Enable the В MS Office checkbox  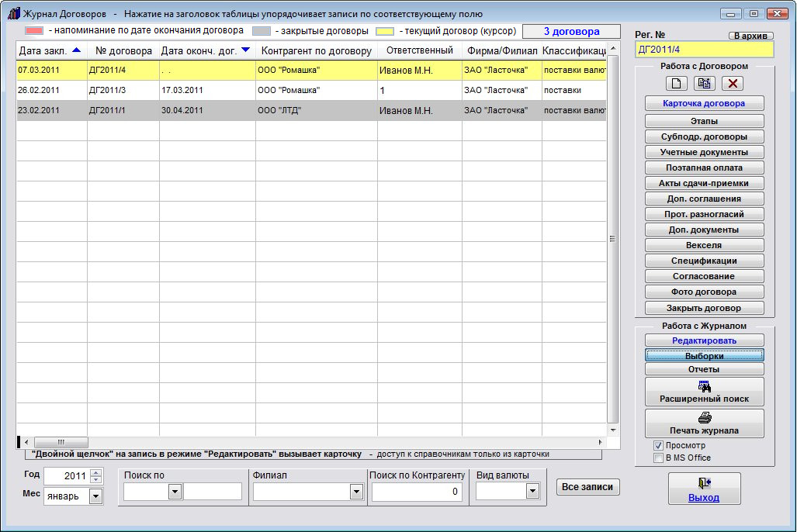(658, 458)
